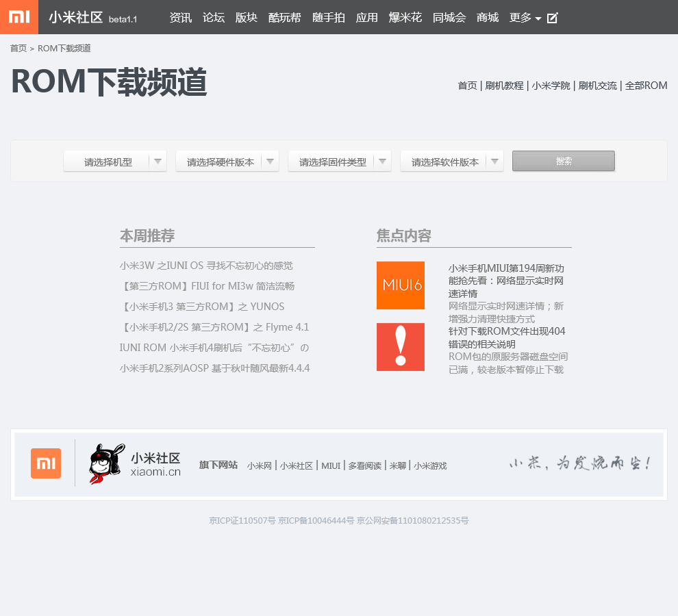Open 针对下载ROM文件出现404错误 article title
The image size is (678, 616).
click(507, 337)
